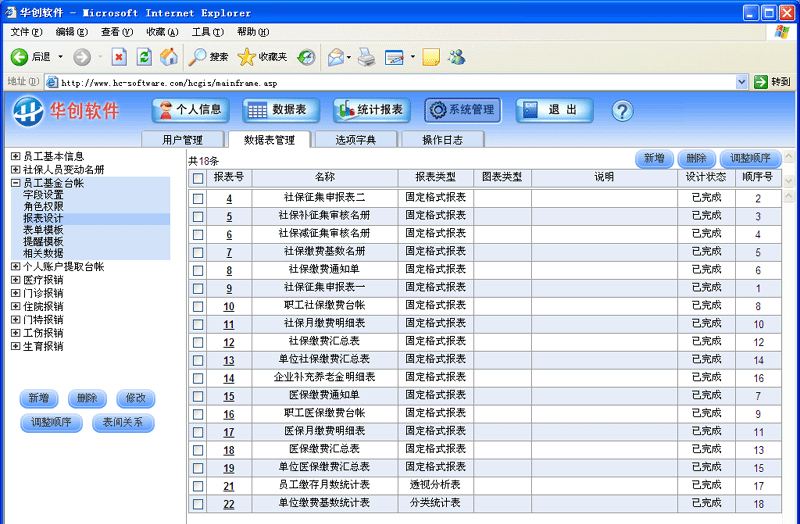
Task: Click the IE Refresh page icon
Action: (x=144, y=57)
